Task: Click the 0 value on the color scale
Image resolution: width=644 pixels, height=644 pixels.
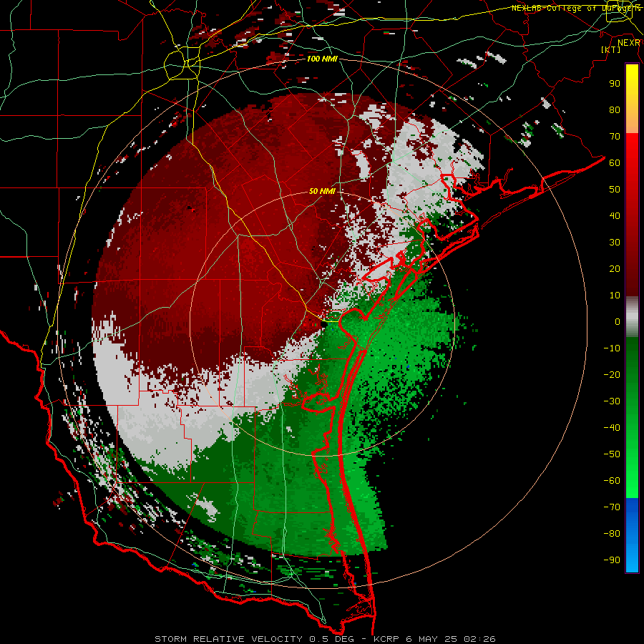Action: click(618, 321)
